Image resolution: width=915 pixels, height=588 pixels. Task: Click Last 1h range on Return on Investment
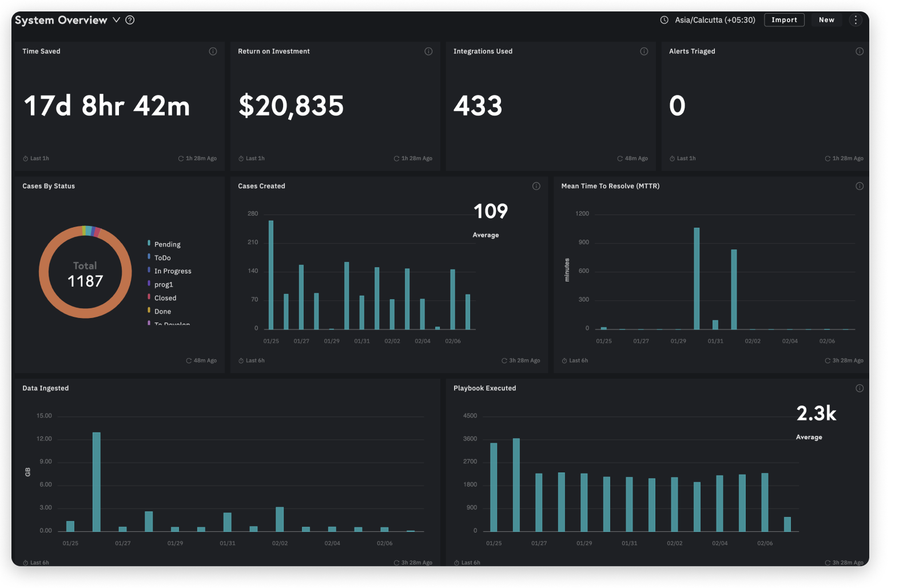(252, 158)
